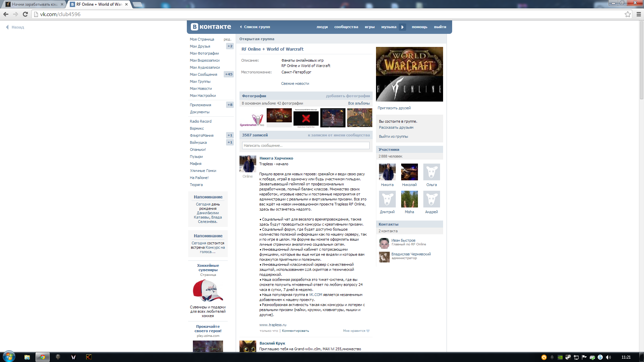Click the volume icon in system tray

pos(608,357)
